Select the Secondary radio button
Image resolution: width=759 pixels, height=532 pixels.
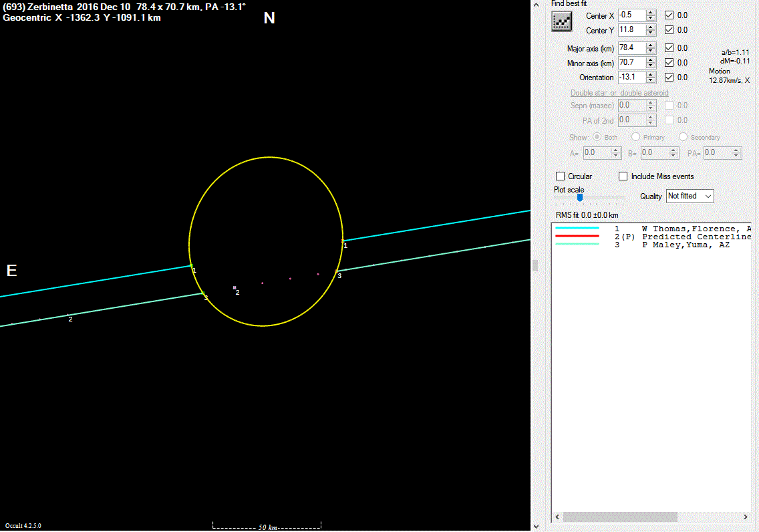tap(683, 137)
